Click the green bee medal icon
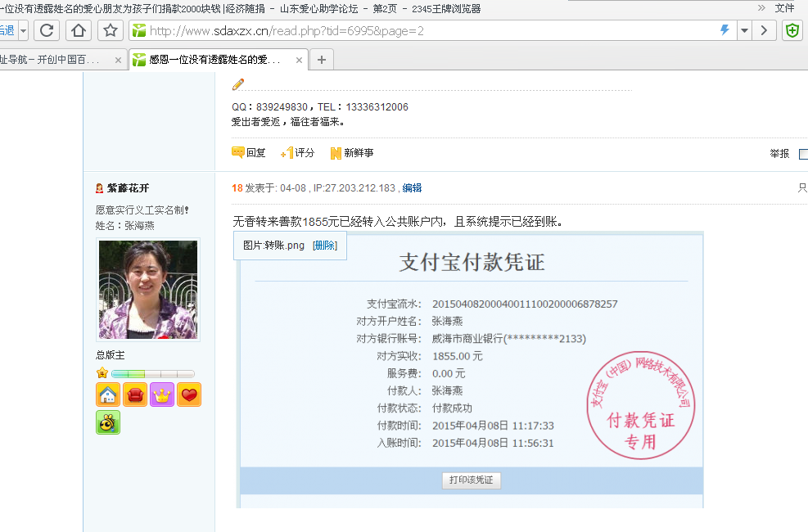 [108, 422]
